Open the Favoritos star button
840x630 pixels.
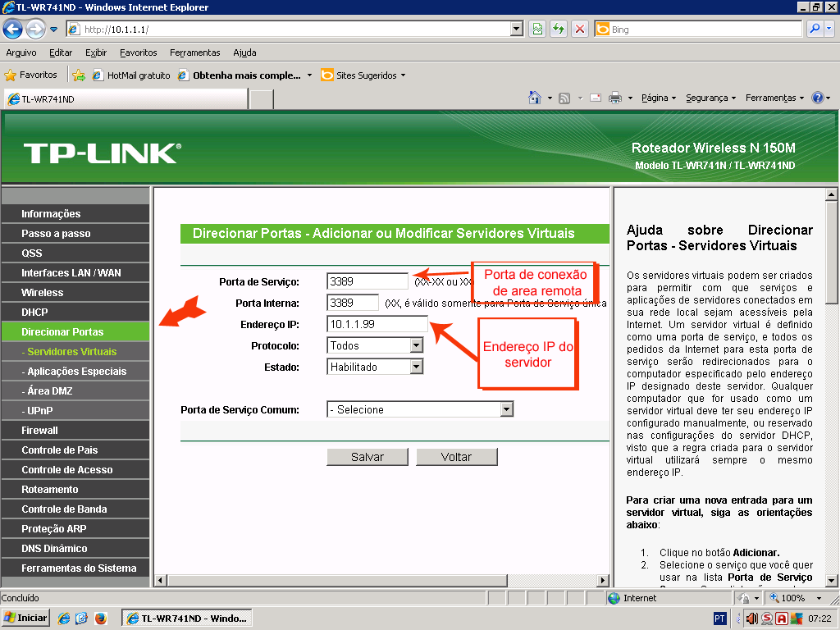(x=31, y=75)
